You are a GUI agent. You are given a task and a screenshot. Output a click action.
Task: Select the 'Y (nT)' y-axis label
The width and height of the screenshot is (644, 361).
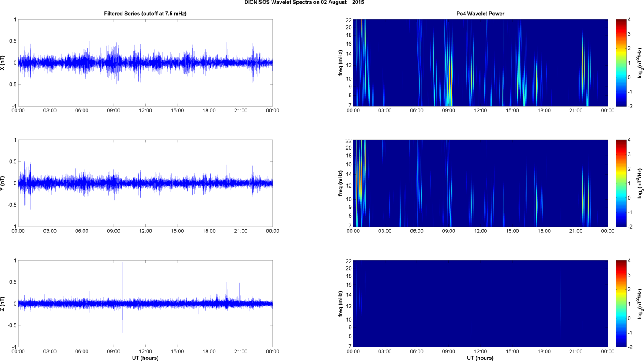3,183
